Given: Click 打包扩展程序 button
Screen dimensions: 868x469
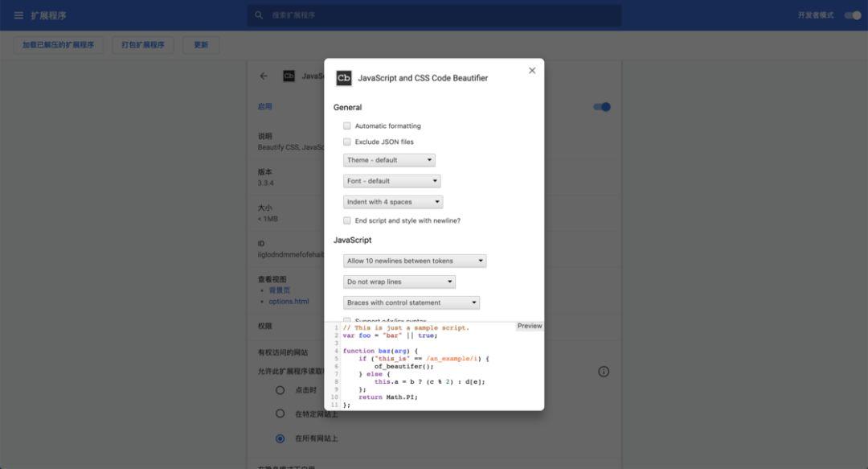Looking at the screenshot, I should point(143,45).
